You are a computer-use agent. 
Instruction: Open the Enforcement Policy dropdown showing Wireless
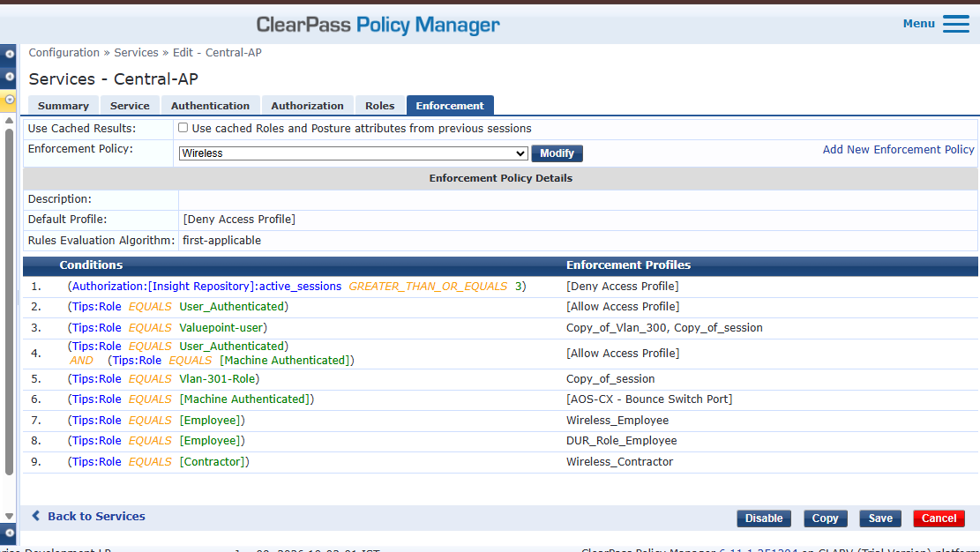click(x=353, y=153)
